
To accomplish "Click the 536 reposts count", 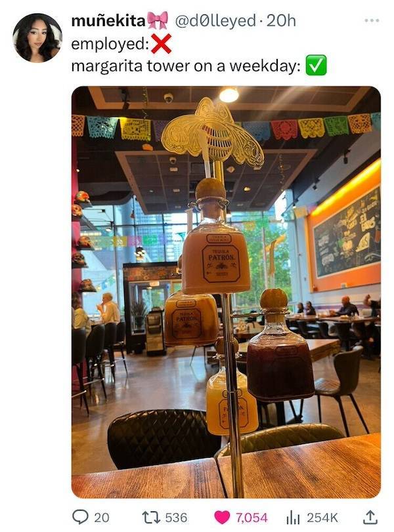I will pyautogui.click(x=176, y=518).
